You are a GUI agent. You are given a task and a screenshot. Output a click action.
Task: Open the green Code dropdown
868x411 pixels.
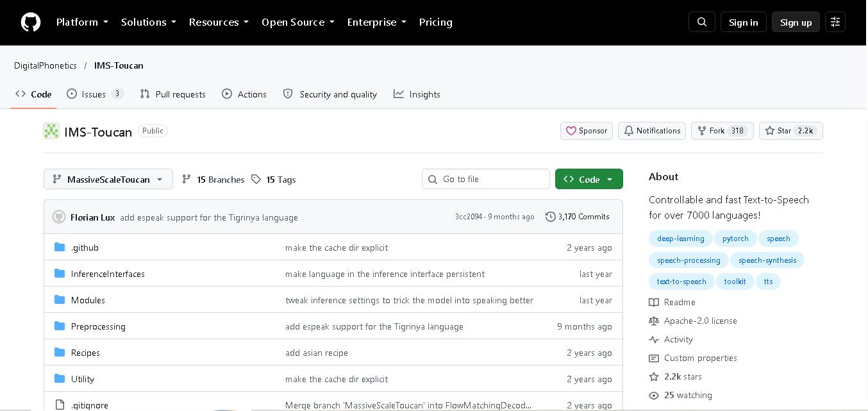(589, 179)
